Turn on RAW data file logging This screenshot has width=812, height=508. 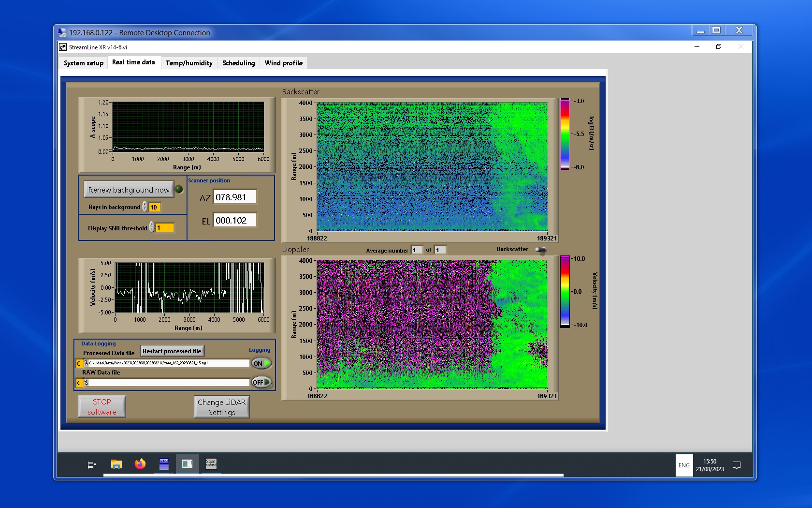(x=261, y=382)
